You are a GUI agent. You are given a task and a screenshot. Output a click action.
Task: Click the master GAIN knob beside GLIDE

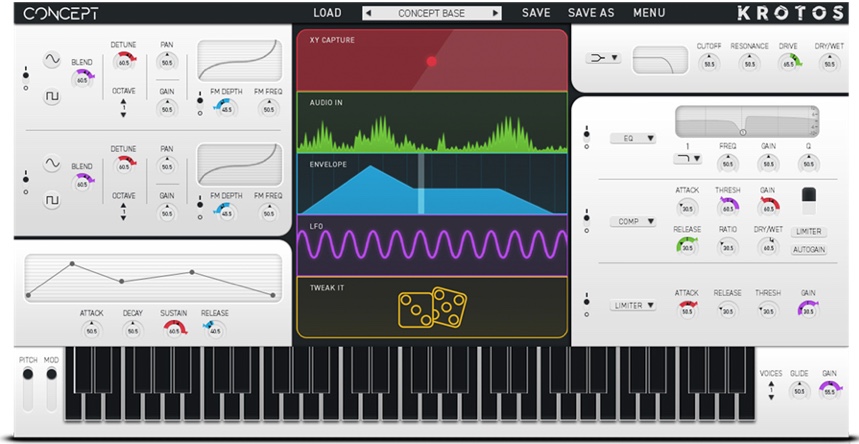tap(829, 391)
